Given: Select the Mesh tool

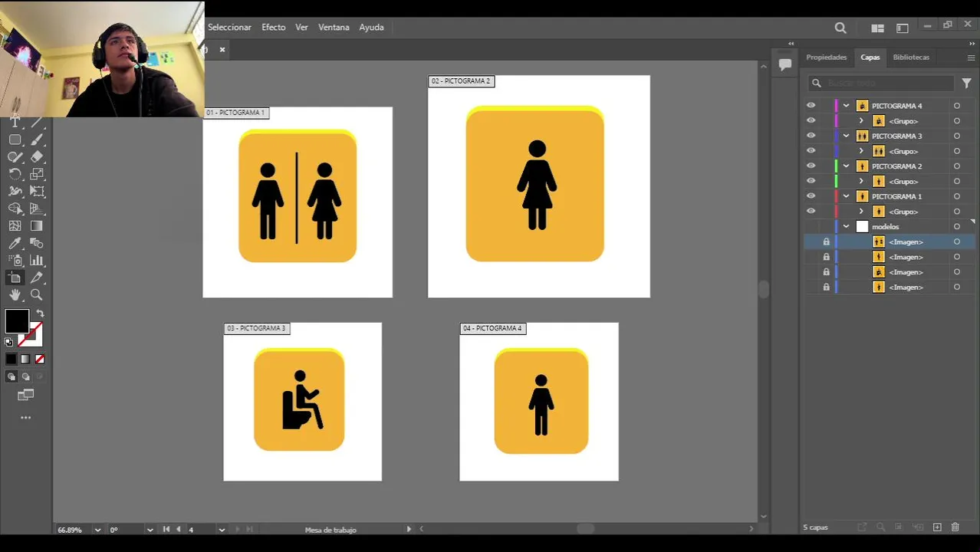Looking at the screenshot, I should click(15, 226).
